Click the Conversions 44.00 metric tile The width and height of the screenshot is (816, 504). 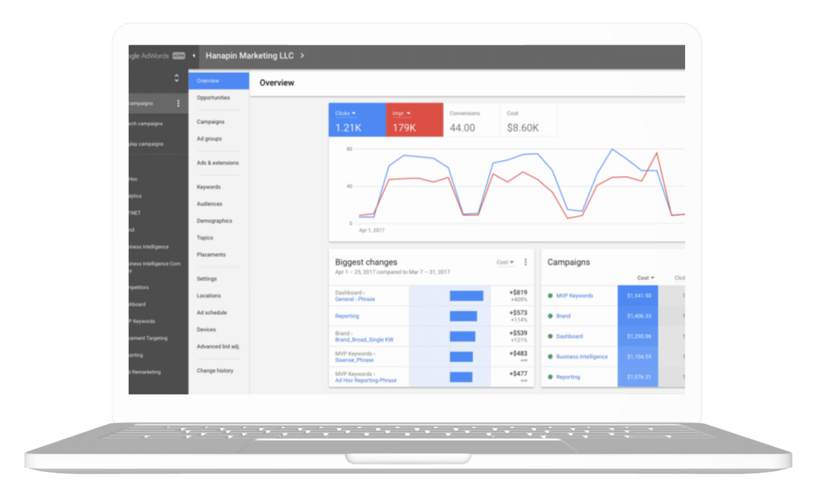[472, 120]
